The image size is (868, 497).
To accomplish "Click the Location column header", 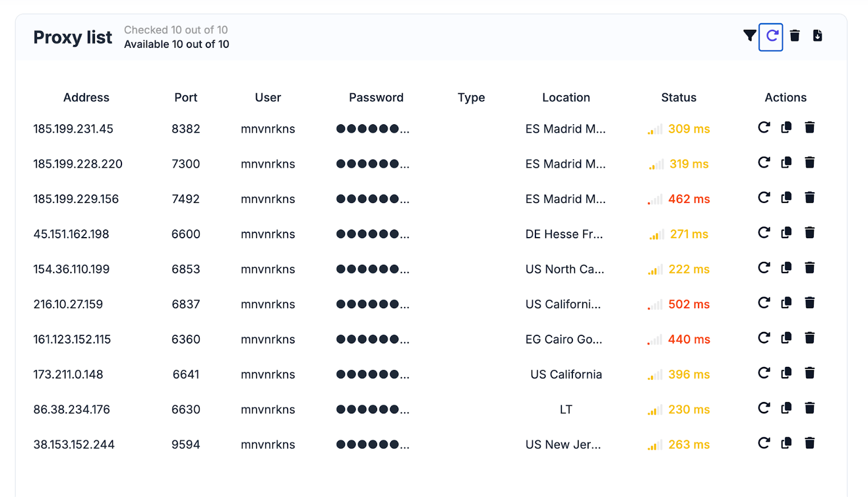I will pyautogui.click(x=566, y=98).
